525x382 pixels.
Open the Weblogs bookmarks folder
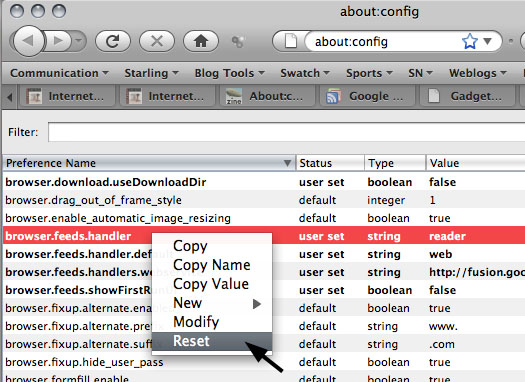point(477,73)
